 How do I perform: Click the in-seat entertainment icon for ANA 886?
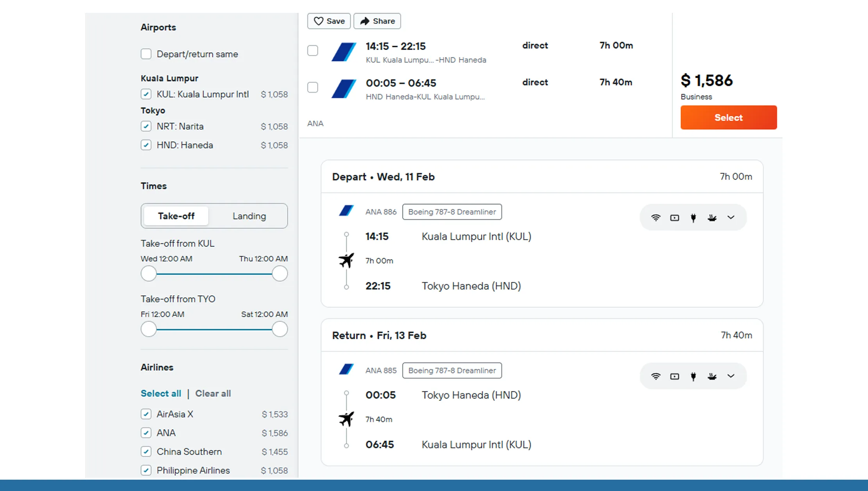pos(675,217)
